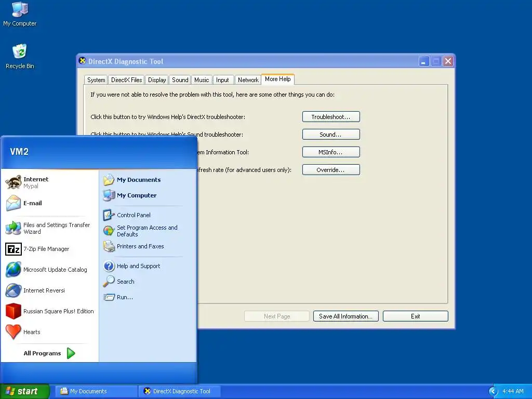Viewport: 532px width, 399px height.
Task: Open My Computer icon in Start menu
Action: coord(109,195)
